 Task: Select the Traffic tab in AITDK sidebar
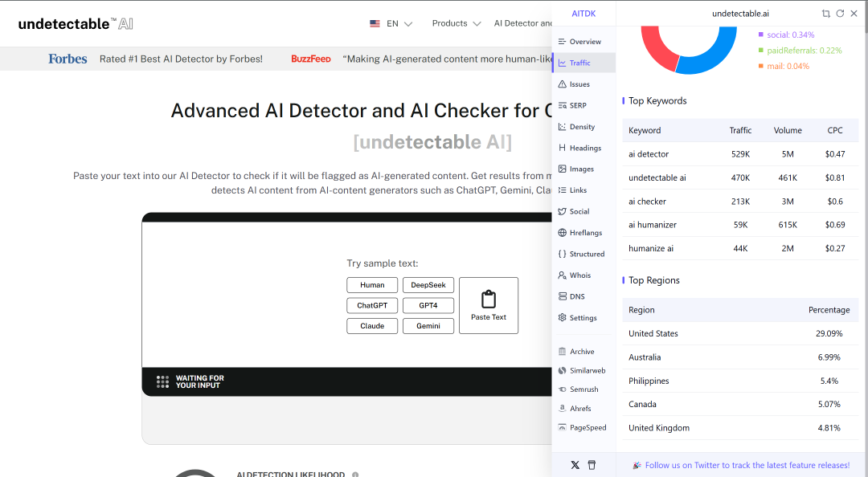click(584, 63)
